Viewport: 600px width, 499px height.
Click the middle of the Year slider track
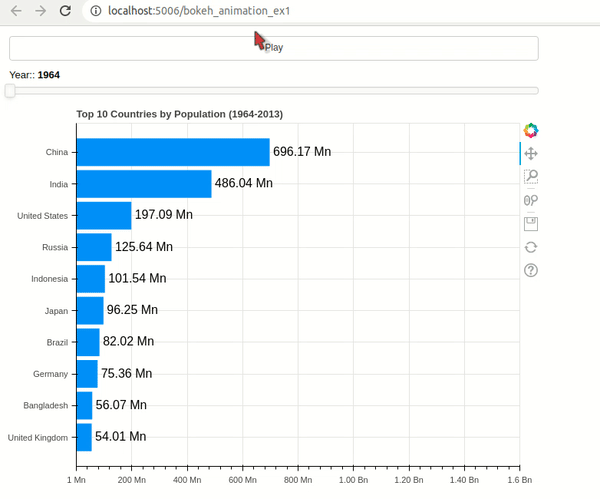274,91
